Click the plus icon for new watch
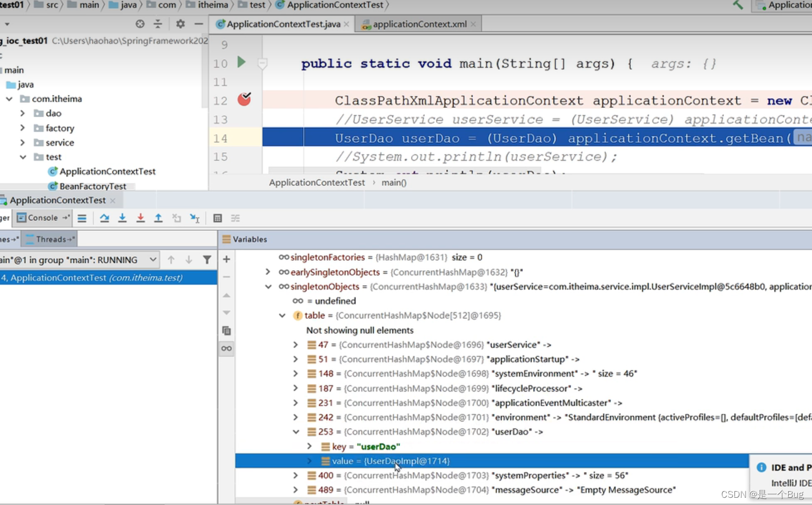Viewport: 812px width, 505px height. pyautogui.click(x=227, y=259)
